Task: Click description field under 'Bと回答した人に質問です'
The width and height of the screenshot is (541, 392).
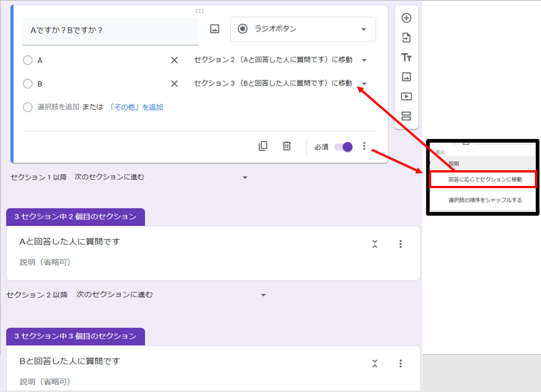Action: tap(45, 382)
